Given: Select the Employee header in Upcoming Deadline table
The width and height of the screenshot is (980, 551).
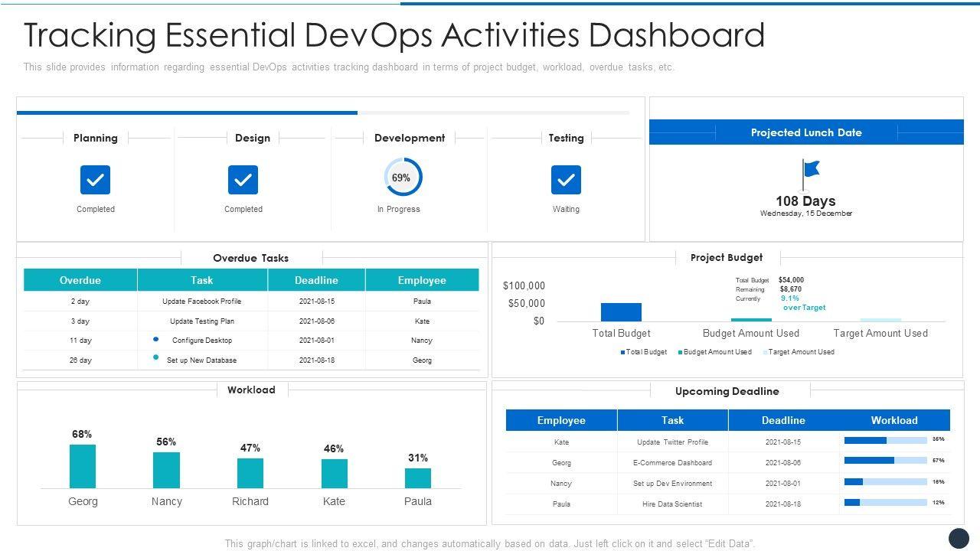Looking at the screenshot, I should (561, 420).
